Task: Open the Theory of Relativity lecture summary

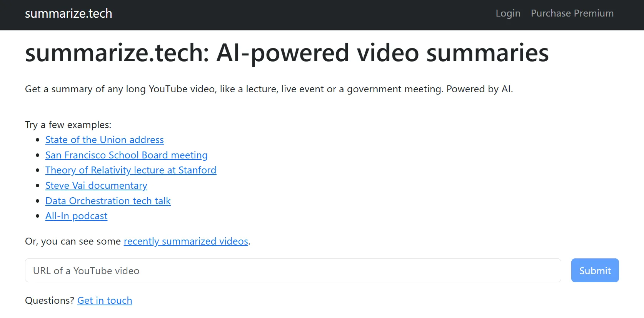Action: coord(130,170)
